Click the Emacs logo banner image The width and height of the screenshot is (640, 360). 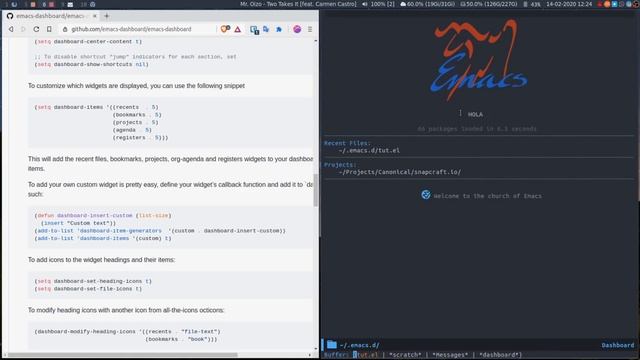pos(478,60)
